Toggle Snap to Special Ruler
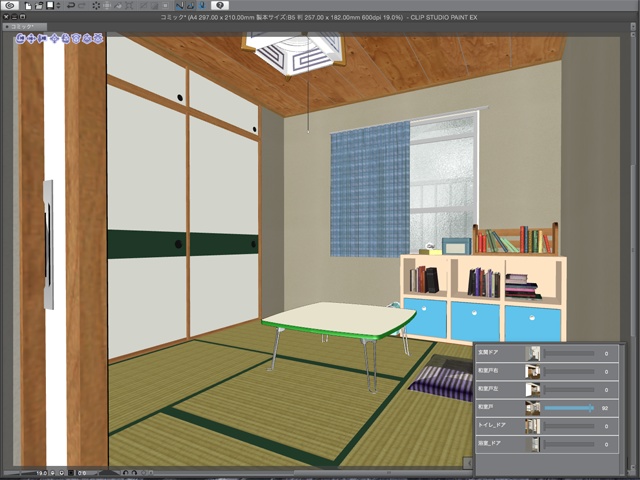Image resolution: width=640 pixels, height=480 pixels. (191, 6)
